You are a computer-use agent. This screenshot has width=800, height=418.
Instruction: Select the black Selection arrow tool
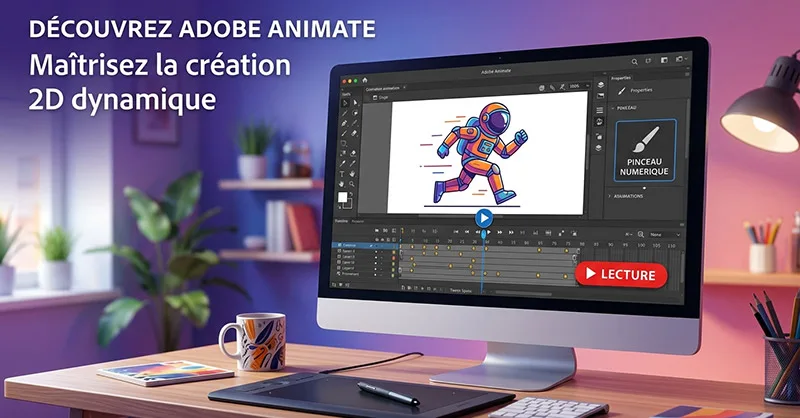tap(345, 103)
